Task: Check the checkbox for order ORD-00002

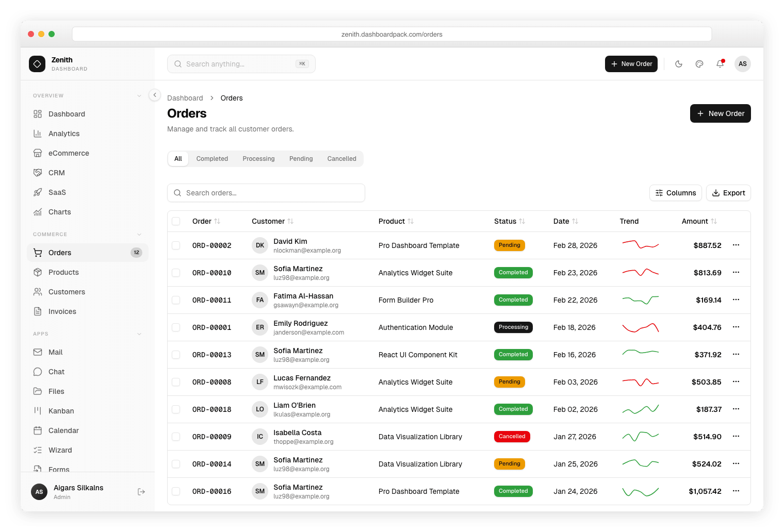Action: 176,245
